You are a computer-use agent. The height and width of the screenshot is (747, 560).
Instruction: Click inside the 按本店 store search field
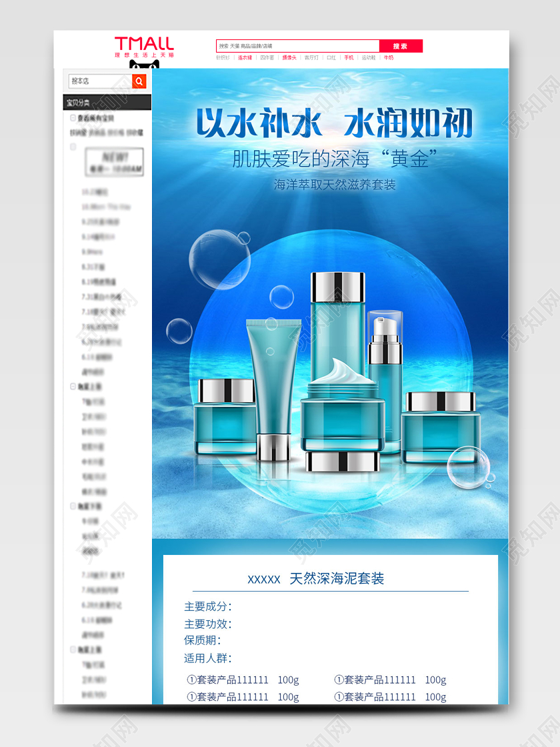100,81
